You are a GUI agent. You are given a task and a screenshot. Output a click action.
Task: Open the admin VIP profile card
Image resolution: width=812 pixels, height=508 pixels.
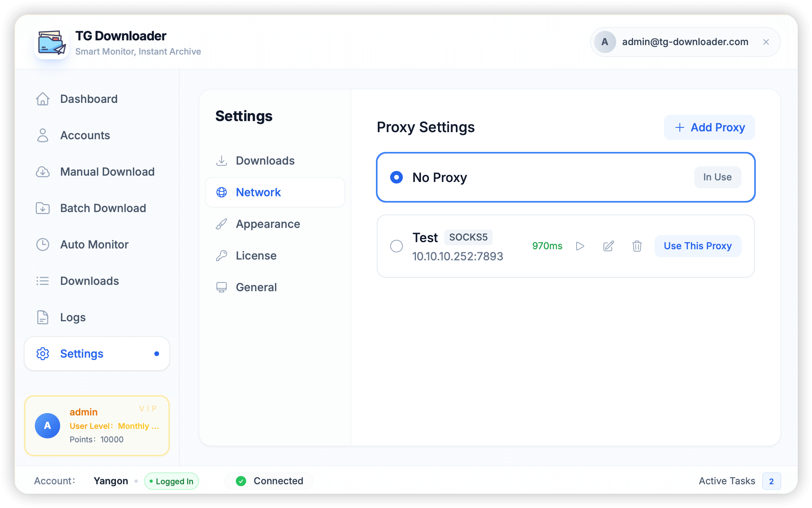point(97,425)
